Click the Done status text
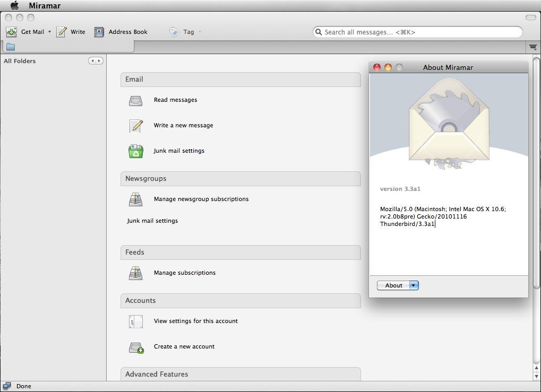541x392 pixels. click(x=23, y=386)
